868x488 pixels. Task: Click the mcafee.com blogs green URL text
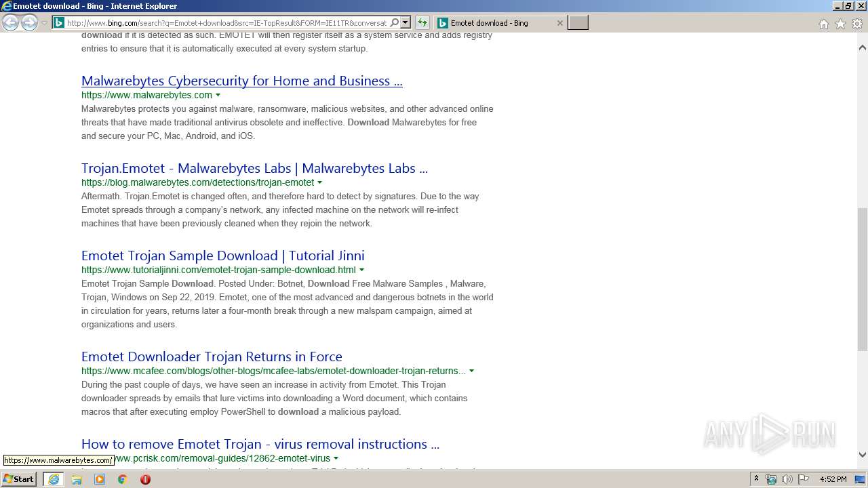tap(274, 371)
